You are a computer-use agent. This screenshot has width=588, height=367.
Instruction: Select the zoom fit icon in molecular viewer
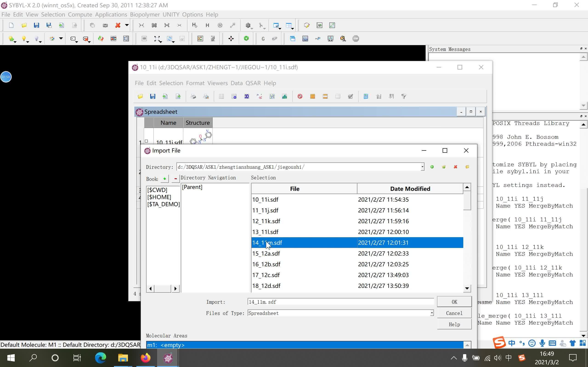[x=158, y=39]
